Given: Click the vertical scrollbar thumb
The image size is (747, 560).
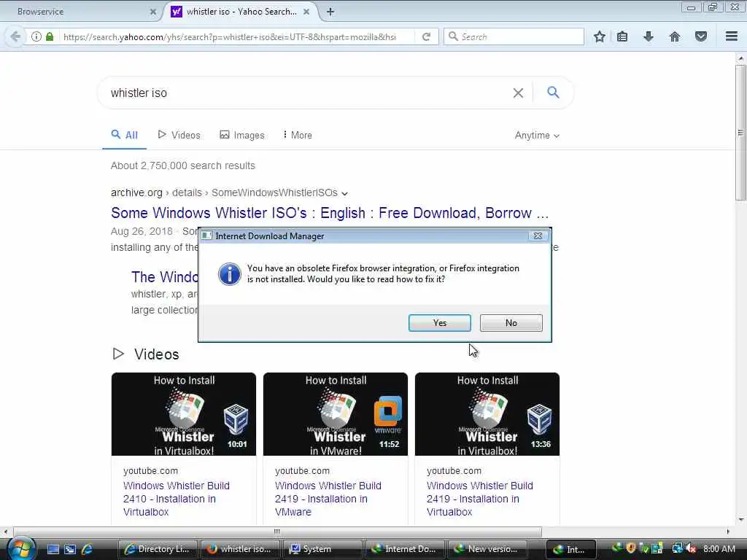Looking at the screenshot, I should click(740, 133).
